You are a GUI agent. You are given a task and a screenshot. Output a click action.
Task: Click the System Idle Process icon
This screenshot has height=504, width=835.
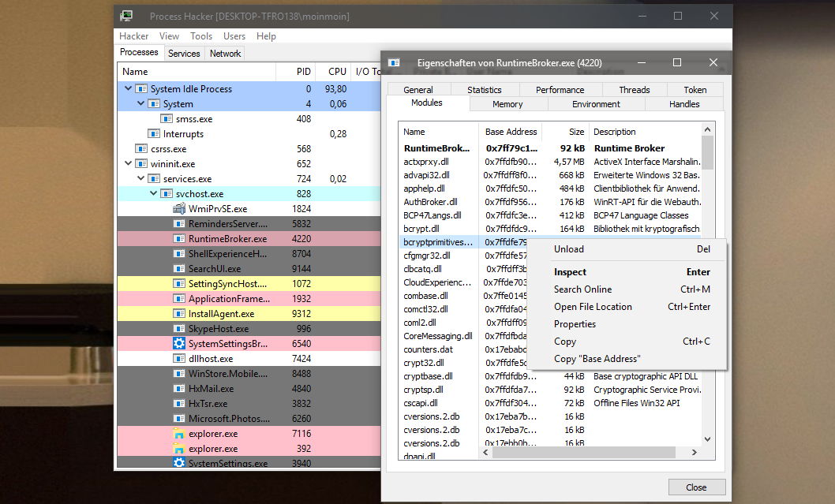coord(141,89)
